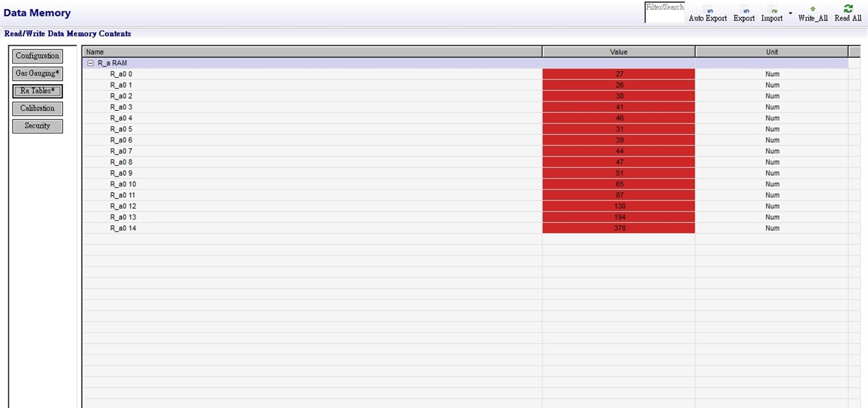The image size is (868, 408).
Task: Open the Security section
Action: (37, 126)
